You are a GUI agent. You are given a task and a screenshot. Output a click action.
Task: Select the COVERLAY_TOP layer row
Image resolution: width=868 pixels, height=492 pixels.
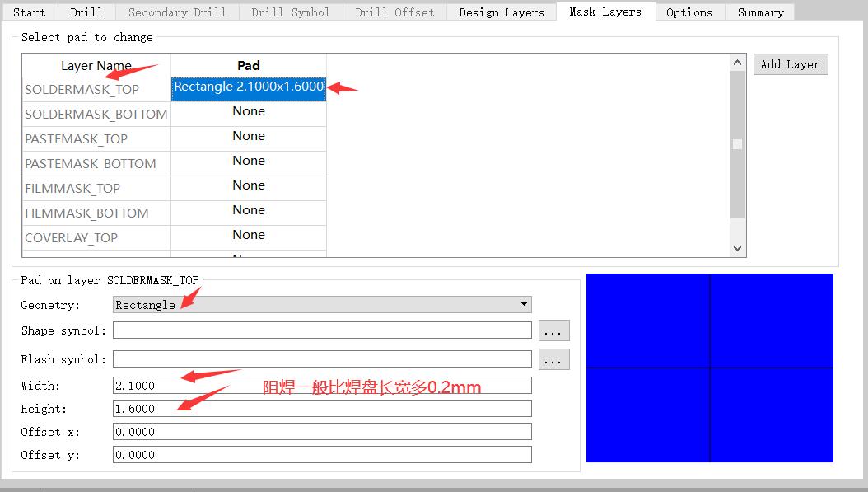[x=96, y=237]
